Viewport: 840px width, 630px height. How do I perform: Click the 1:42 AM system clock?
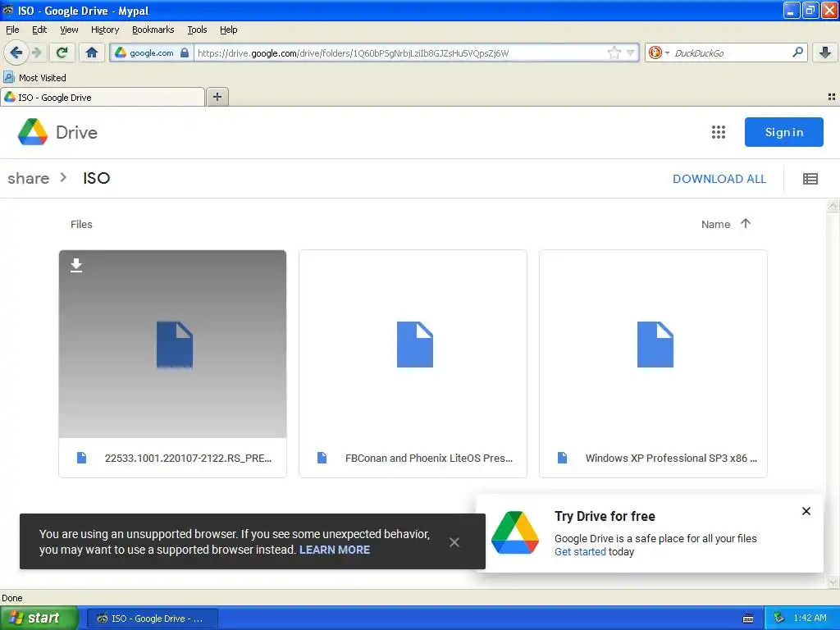810,618
